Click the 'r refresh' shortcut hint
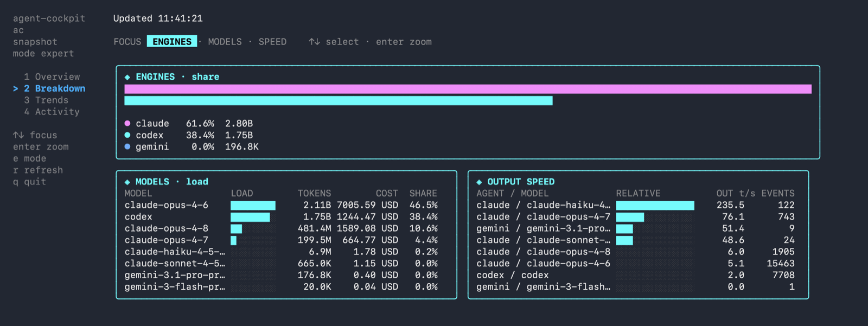Screen dimensions: 868x326 38,170
